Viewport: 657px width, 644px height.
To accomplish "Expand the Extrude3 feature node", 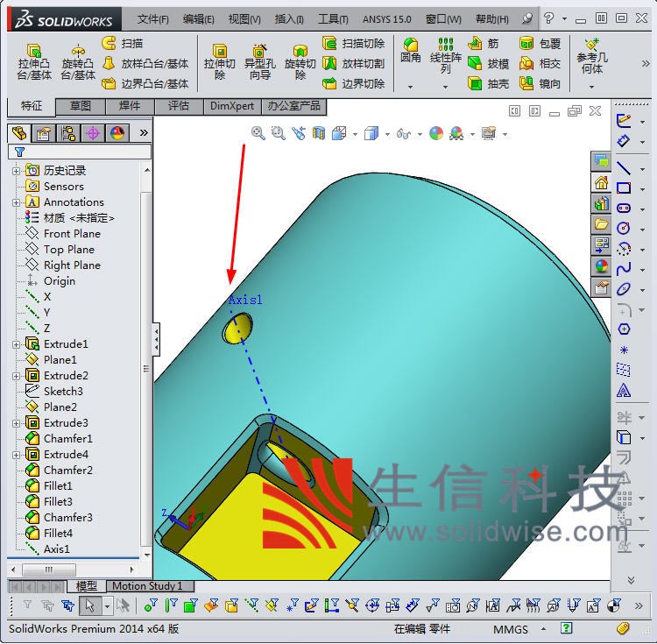I will coord(16,423).
